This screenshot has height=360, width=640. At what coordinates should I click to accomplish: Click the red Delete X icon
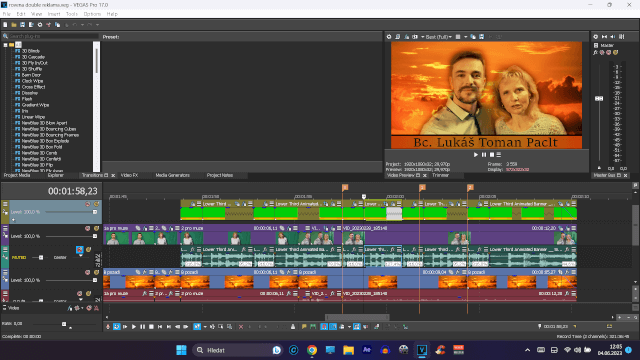pyautogui.click(x=241, y=327)
